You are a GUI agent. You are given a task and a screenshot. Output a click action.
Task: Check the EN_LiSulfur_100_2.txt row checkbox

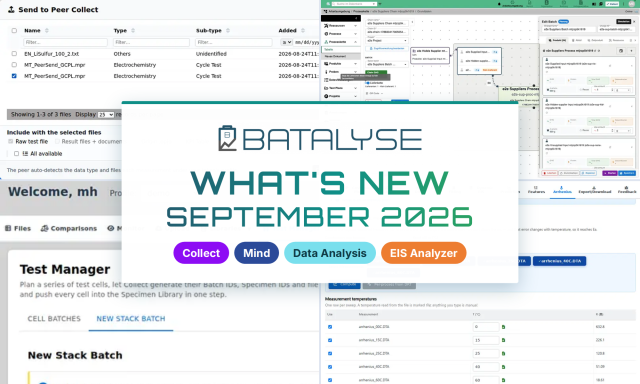[14, 53]
